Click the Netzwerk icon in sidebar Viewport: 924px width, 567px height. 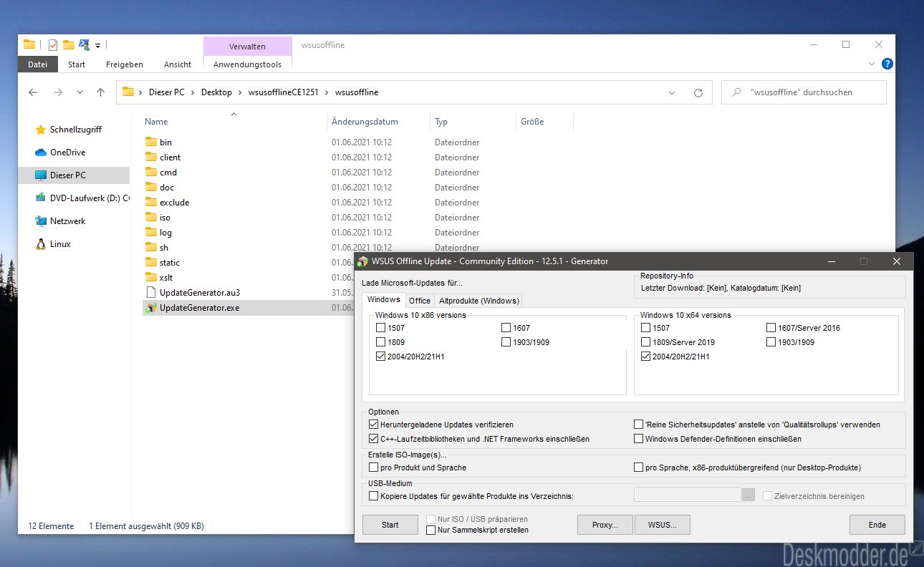[41, 221]
